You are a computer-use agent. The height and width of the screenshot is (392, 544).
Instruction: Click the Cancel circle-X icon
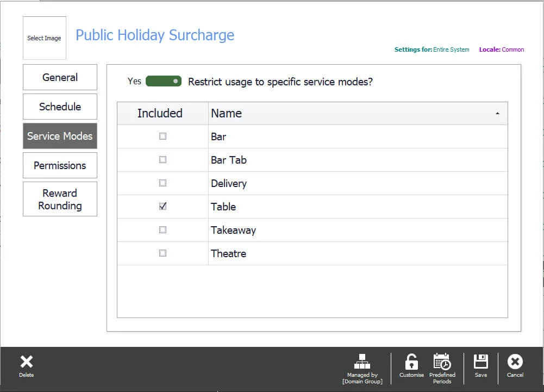515,362
